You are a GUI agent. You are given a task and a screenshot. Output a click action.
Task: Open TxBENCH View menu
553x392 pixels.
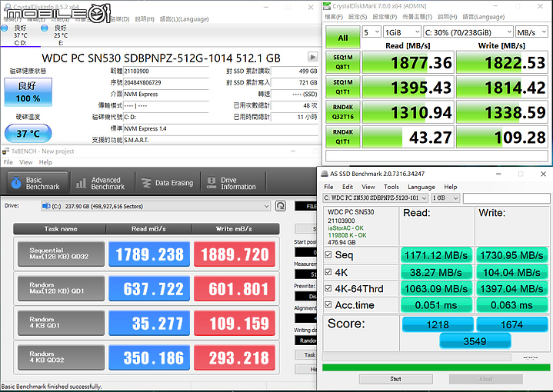click(x=25, y=162)
